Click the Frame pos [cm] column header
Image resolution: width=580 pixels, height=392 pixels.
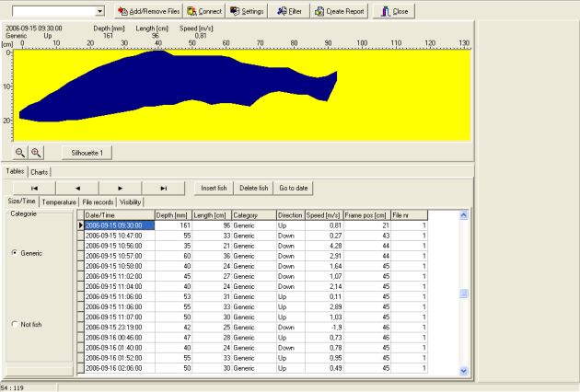367,214
